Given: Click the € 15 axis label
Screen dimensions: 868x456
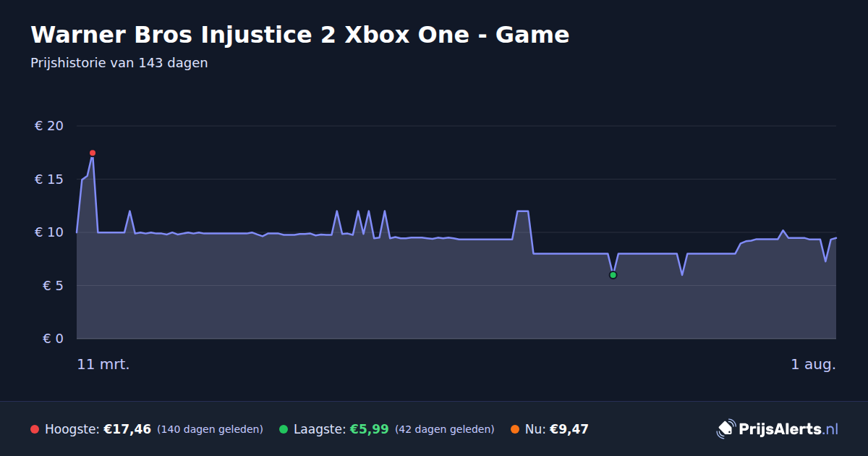Looking at the screenshot, I should click(x=49, y=179).
